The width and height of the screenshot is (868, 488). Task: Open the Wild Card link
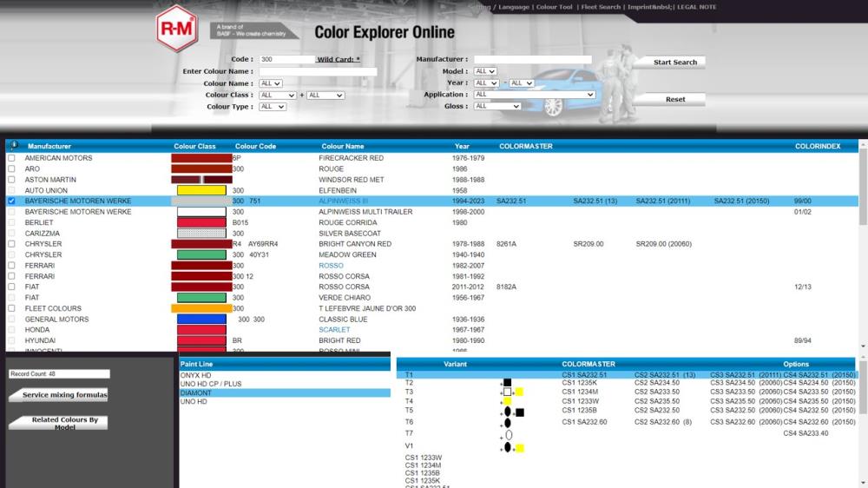click(x=339, y=59)
